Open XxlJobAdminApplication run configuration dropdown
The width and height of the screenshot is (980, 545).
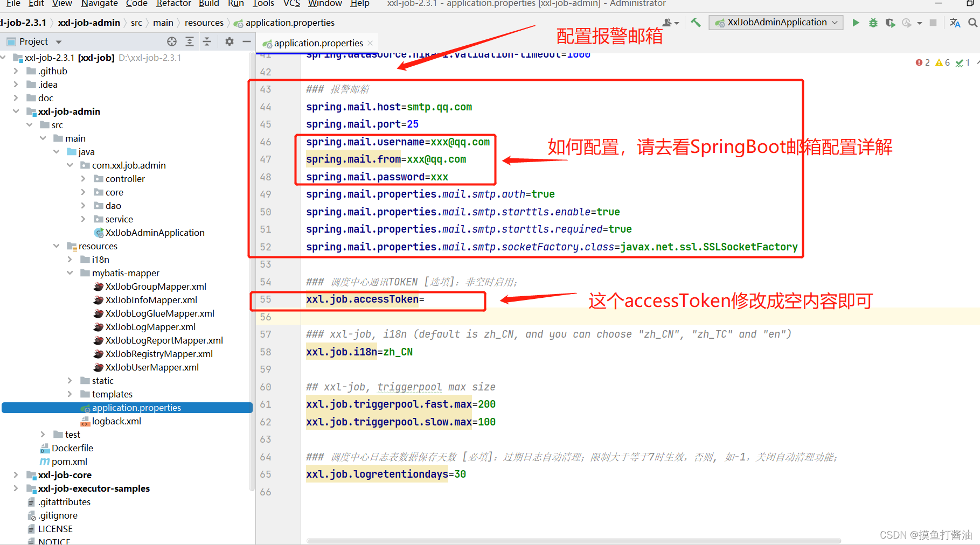coord(776,23)
